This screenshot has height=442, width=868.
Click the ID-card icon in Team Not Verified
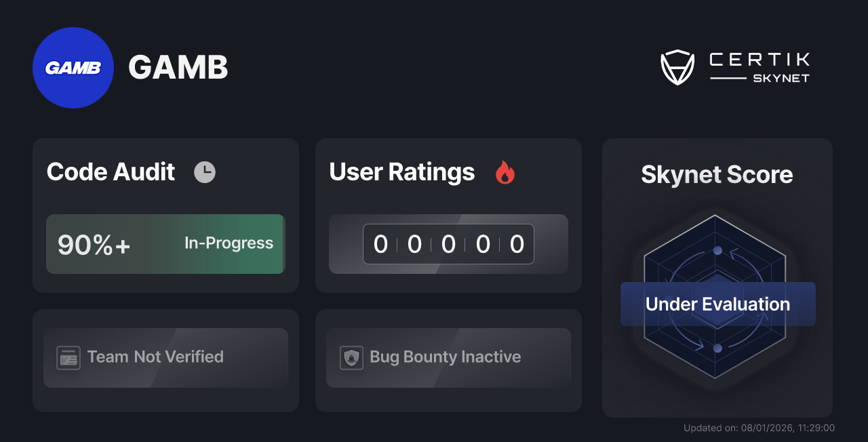(67, 357)
